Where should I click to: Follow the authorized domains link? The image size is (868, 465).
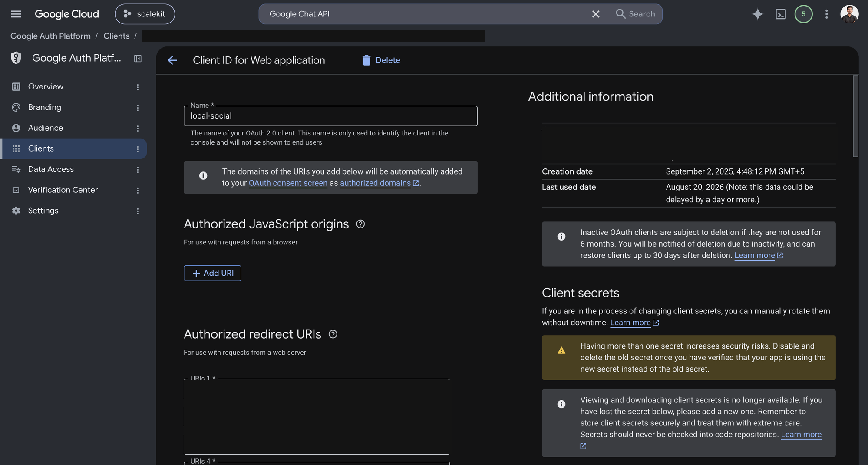379,183
